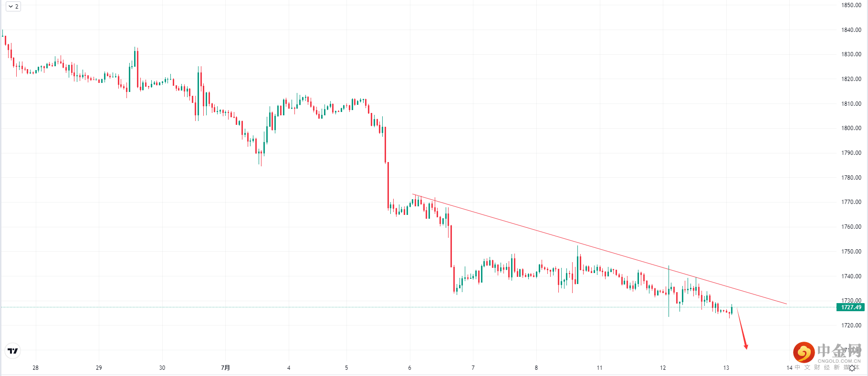The width and height of the screenshot is (868, 376).
Task: Expand the legend dropdown labeled 2
Action: 13,6
